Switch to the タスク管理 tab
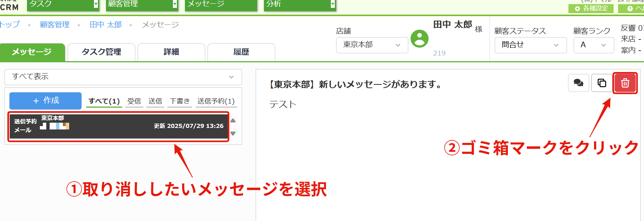The width and height of the screenshot is (644, 221). [x=102, y=52]
